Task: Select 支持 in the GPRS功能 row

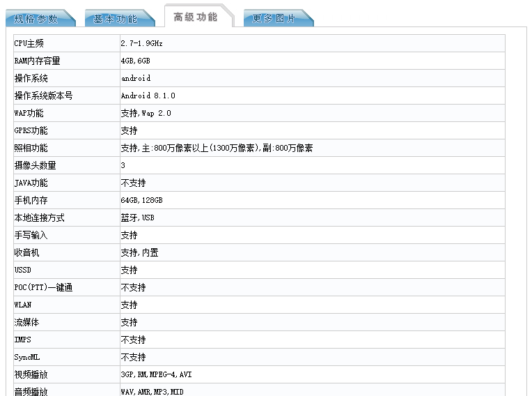Action: (130, 131)
